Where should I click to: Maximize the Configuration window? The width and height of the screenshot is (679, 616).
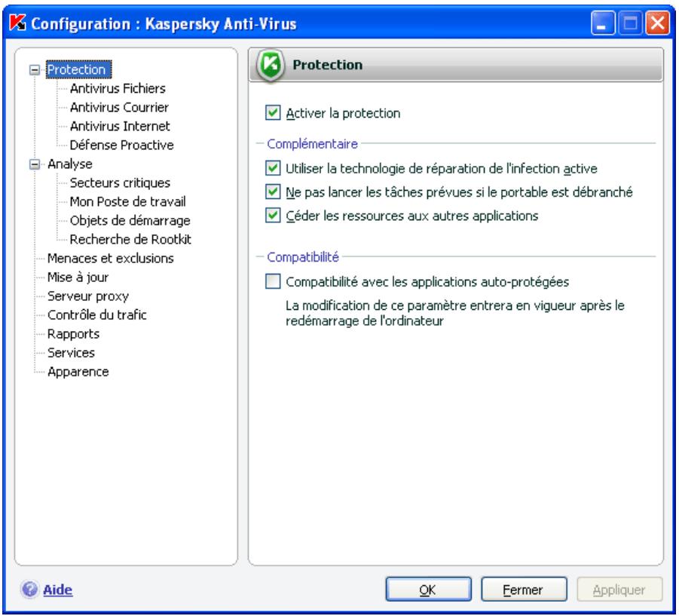630,23
